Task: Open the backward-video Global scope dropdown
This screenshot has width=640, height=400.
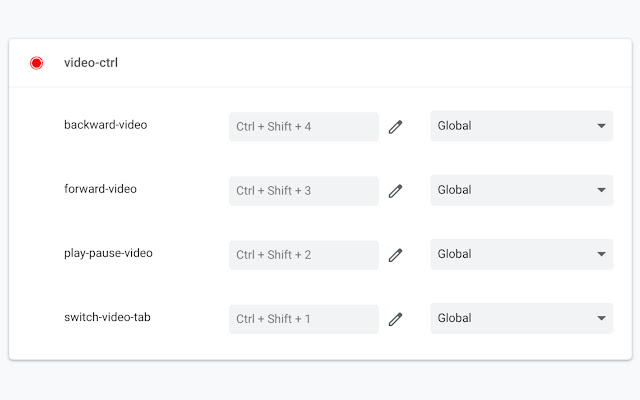Action: click(x=521, y=126)
